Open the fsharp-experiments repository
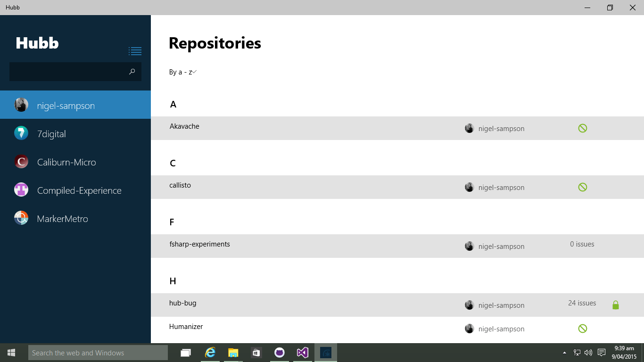 [x=397, y=246]
